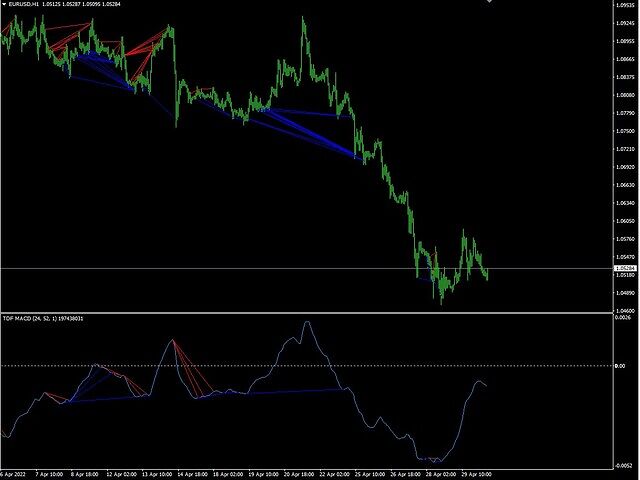Click the -0.0052 value on the MACD scale

(x=625, y=465)
